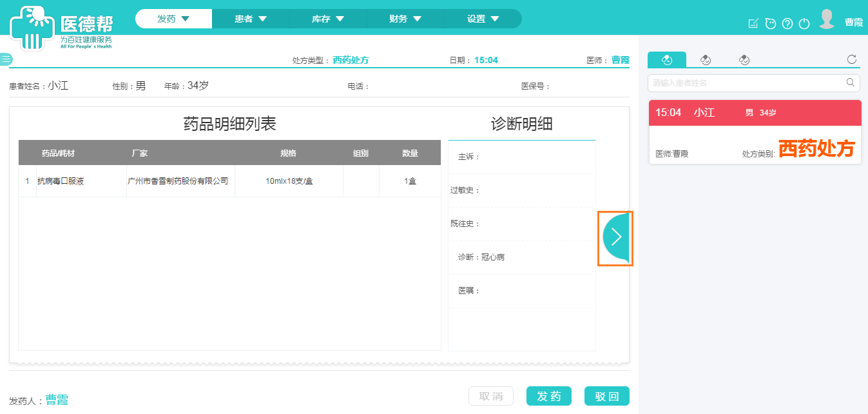The width and height of the screenshot is (868, 414).
Task: Confirm dispensing with the 发药 button
Action: [x=549, y=396]
